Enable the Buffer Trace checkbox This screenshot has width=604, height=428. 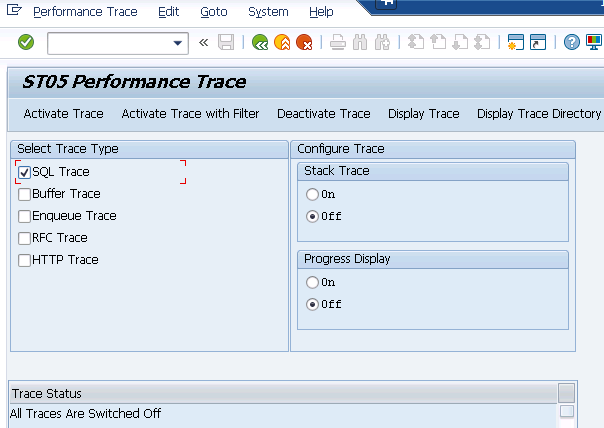point(25,194)
